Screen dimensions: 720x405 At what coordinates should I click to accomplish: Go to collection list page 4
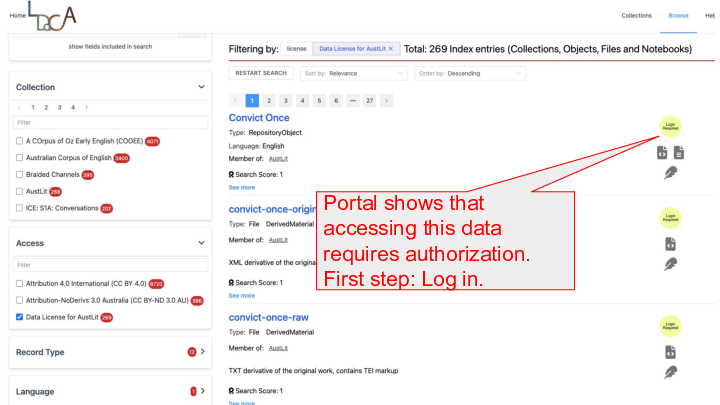coord(73,107)
